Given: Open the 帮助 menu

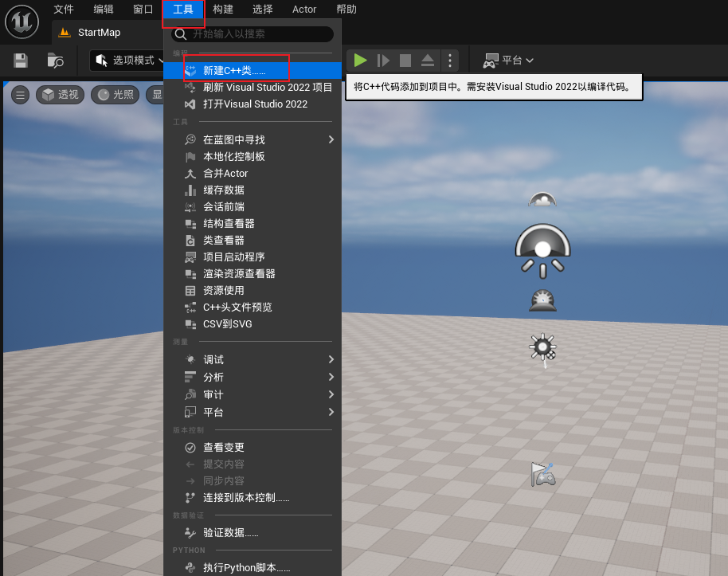Looking at the screenshot, I should [x=348, y=9].
